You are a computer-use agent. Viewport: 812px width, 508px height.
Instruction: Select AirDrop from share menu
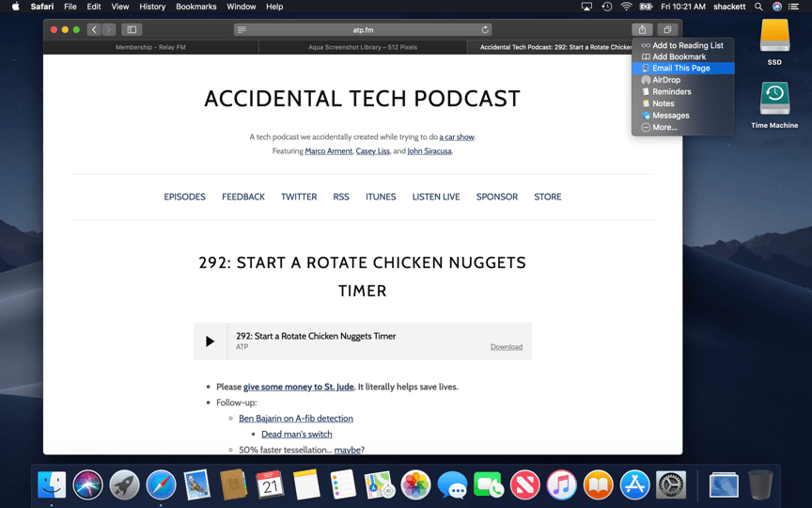click(682, 80)
